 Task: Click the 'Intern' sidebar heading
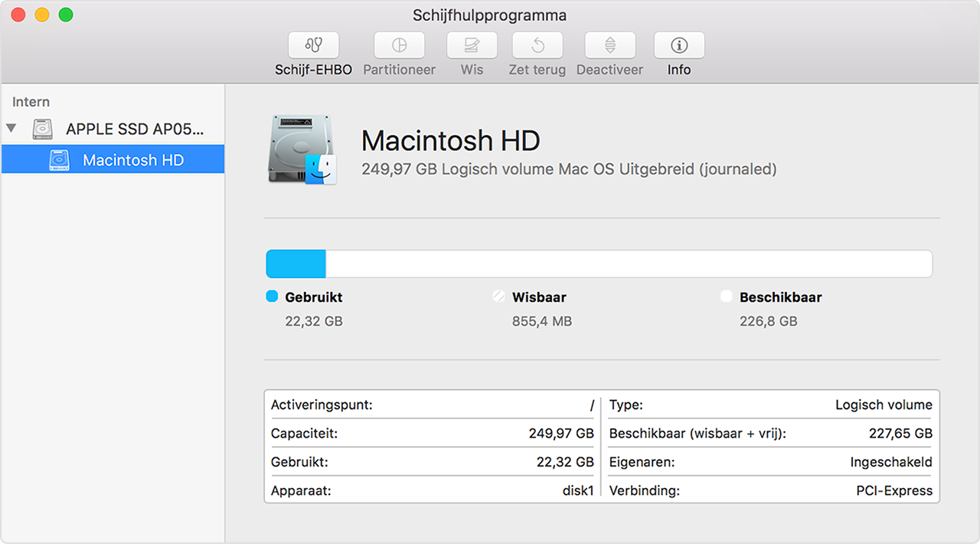[31, 102]
